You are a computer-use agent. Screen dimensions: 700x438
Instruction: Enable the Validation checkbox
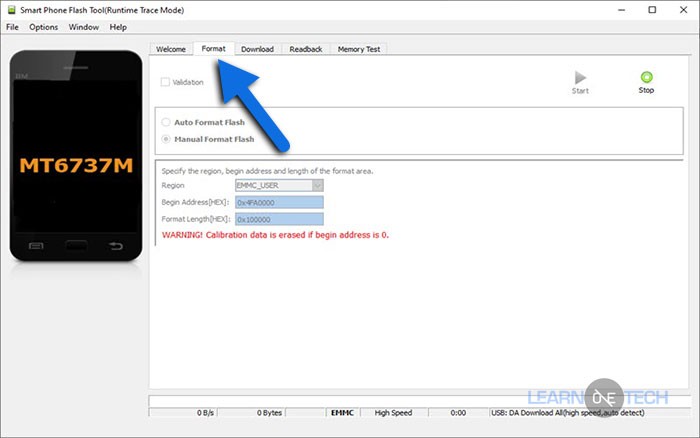[x=165, y=82]
